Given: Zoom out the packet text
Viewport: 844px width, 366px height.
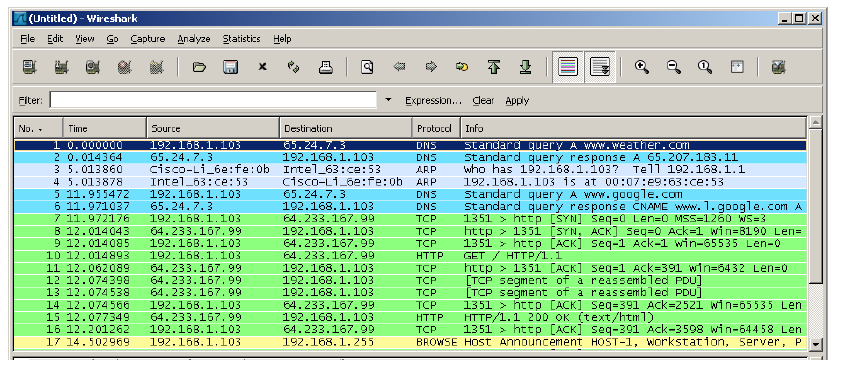Looking at the screenshot, I should click(673, 67).
